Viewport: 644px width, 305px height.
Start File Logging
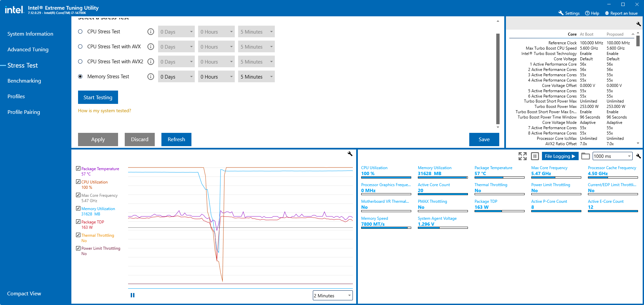click(x=560, y=156)
